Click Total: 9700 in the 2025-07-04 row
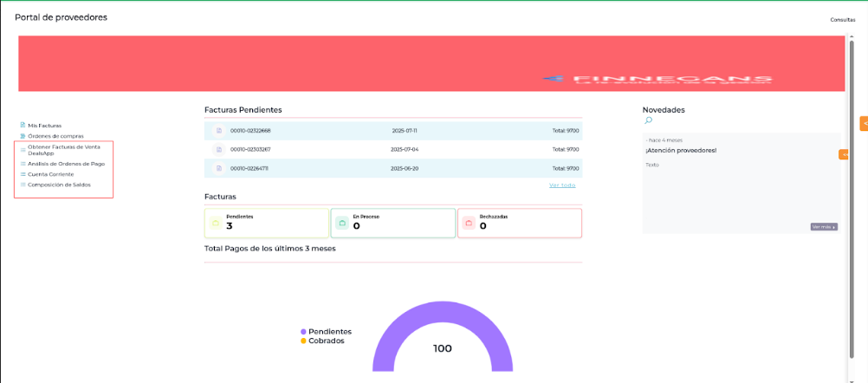The image size is (868, 383). coord(566,149)
